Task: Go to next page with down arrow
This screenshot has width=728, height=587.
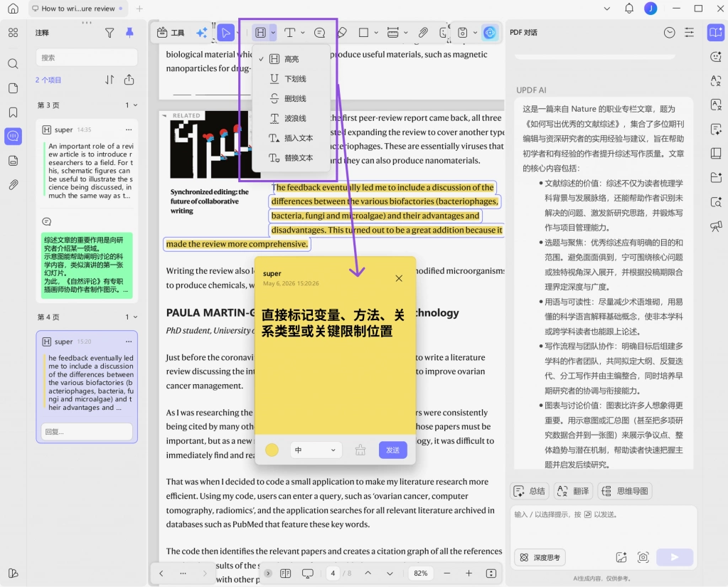Action: click(390, 573)
